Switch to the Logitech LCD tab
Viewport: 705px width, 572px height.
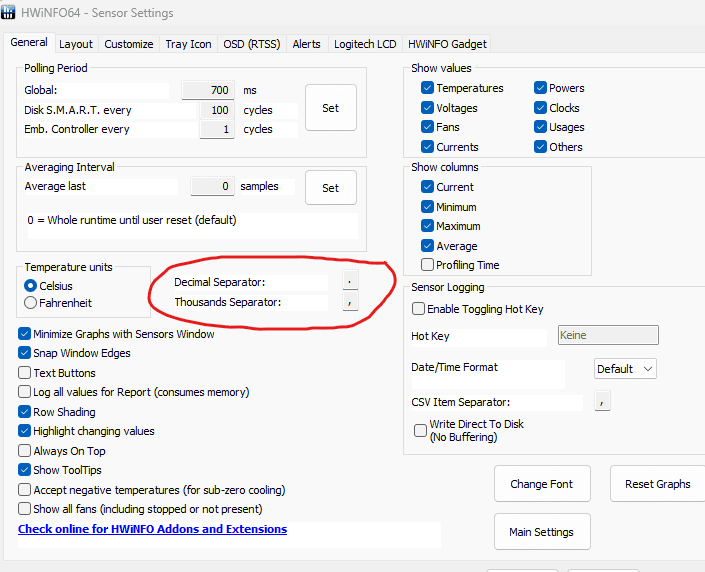[x=365, y=44]
